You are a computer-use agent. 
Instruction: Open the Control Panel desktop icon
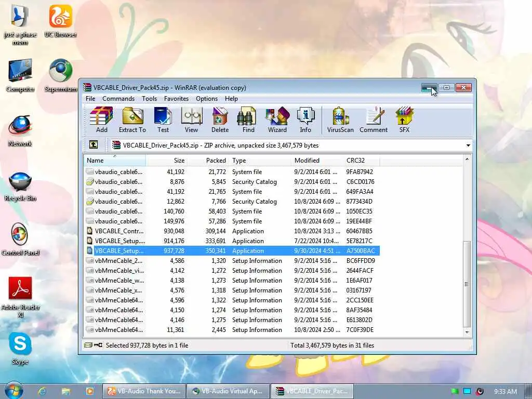(x=20, y=239)
